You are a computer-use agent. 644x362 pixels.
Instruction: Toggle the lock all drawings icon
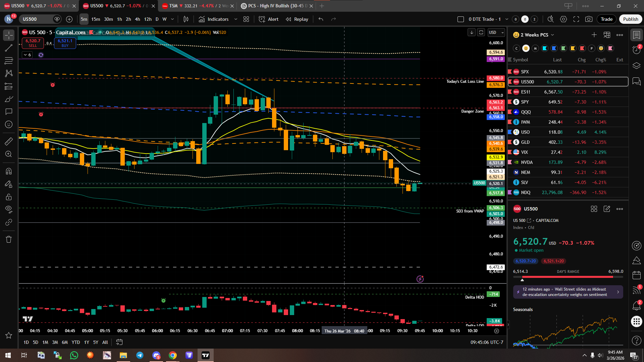9,197
